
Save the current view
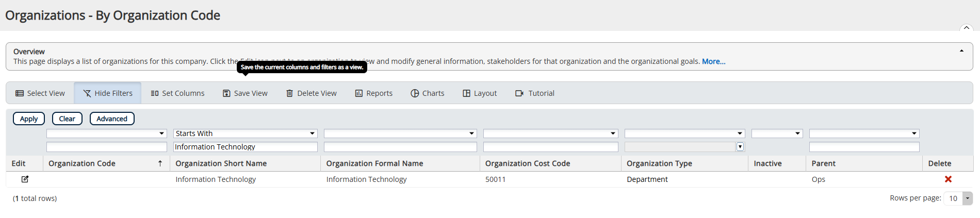pos(245,93)
